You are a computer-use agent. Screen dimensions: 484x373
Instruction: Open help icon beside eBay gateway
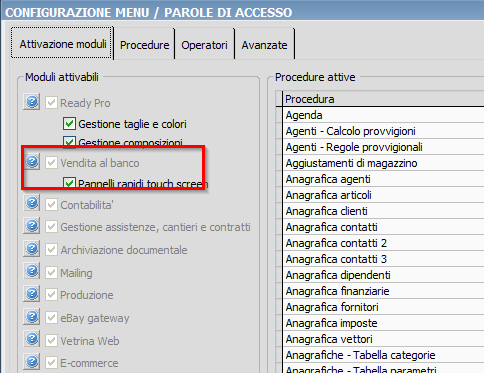tap(32, 316)
